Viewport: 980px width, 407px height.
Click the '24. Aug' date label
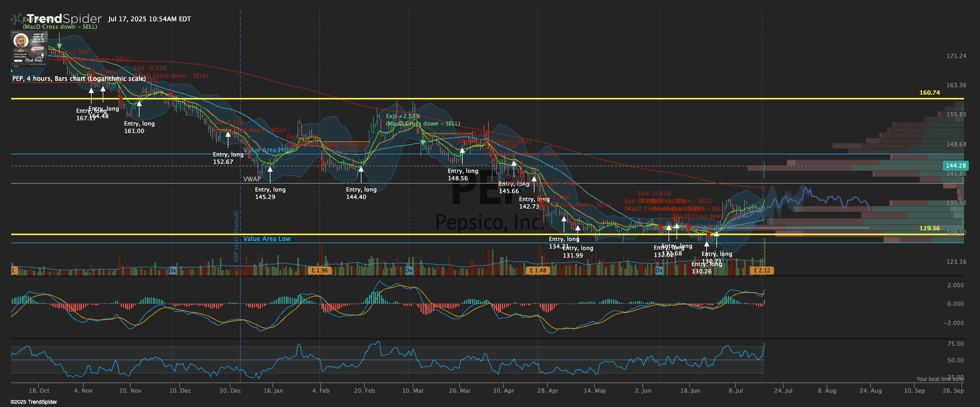point(871,391)
